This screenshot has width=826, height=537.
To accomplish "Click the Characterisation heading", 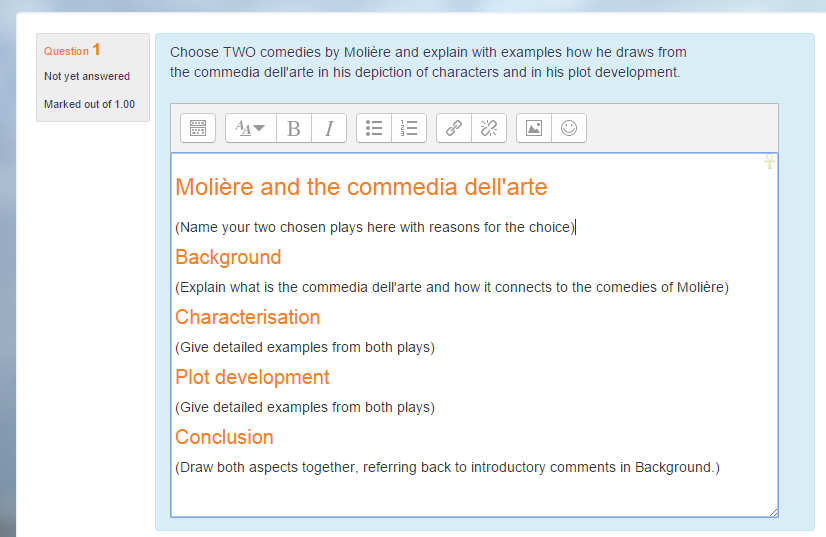I will point(248,317).
